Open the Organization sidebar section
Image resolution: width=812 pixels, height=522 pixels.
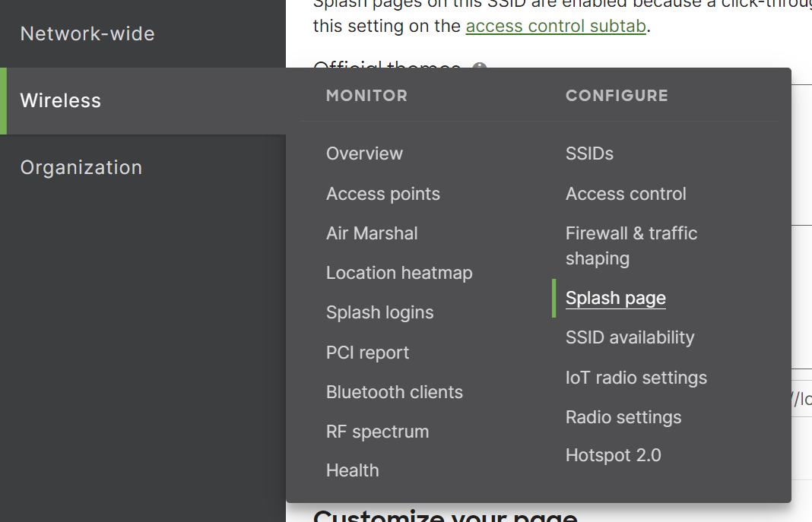(x=81, y=167)
